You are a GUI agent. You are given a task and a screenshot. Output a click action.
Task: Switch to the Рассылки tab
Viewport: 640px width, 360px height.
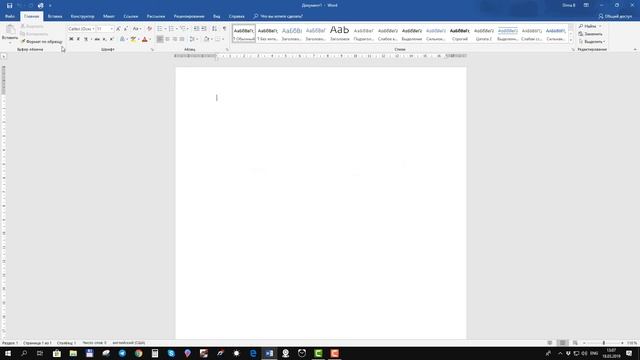(x=156, y=16)
